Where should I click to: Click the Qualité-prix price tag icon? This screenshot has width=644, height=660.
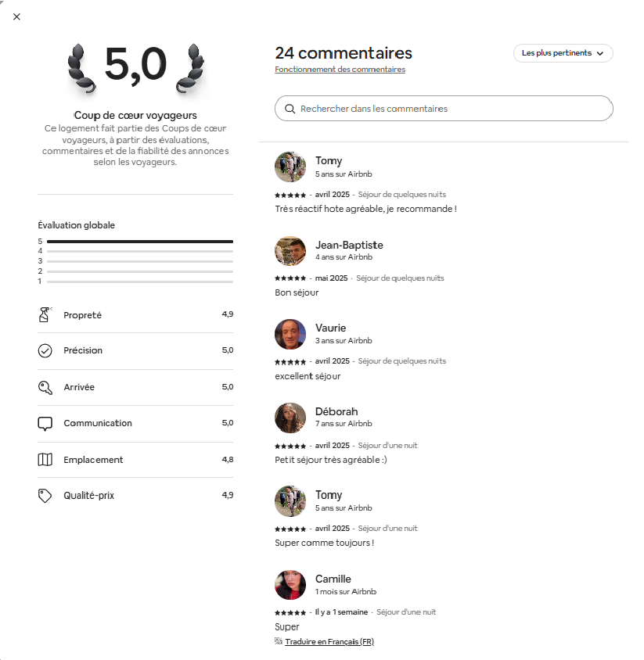(45, 496)
